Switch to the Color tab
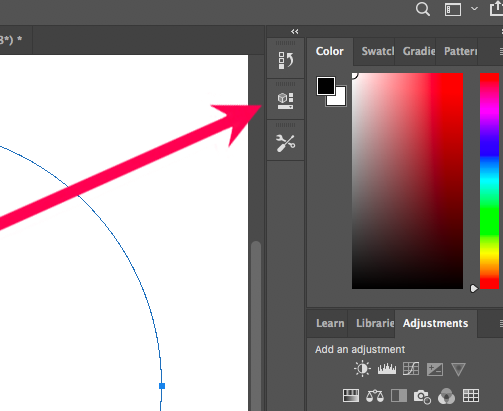The image size is (503, 411). click(330, 51)
